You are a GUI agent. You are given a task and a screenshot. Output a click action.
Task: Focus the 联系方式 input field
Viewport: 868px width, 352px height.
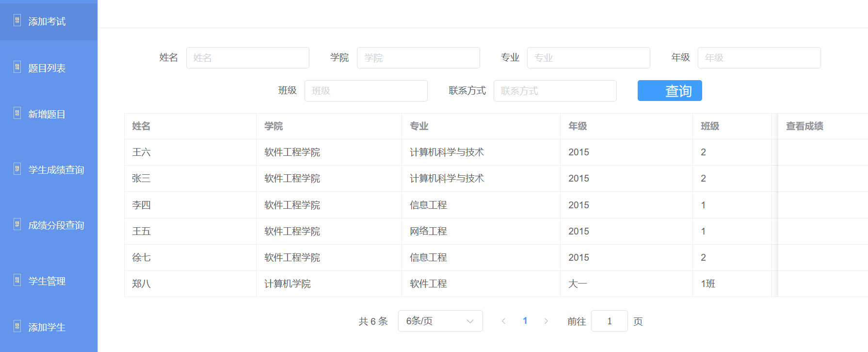[x=555, y=91]
